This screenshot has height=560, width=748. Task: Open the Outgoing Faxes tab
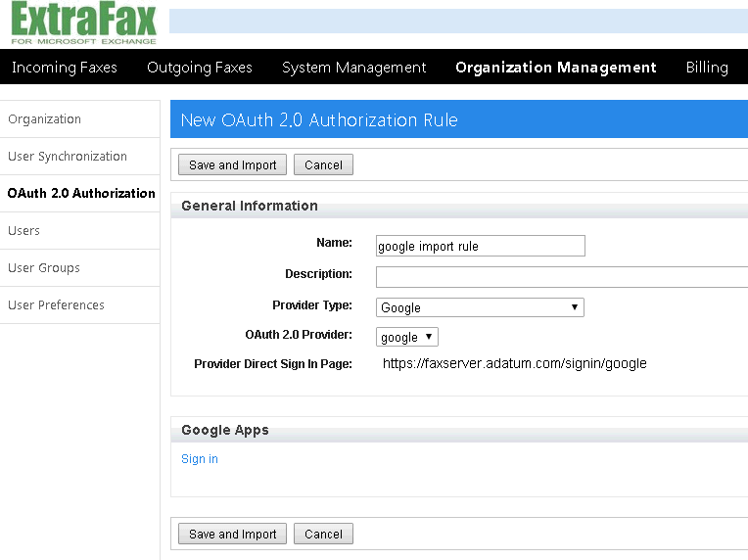[x=200, y=68]
